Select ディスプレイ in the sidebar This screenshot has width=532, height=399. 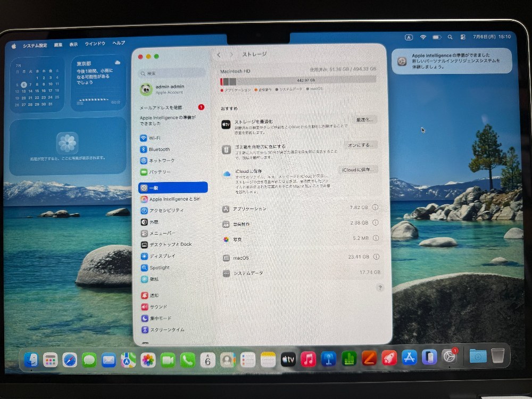(x=173, y=256)
